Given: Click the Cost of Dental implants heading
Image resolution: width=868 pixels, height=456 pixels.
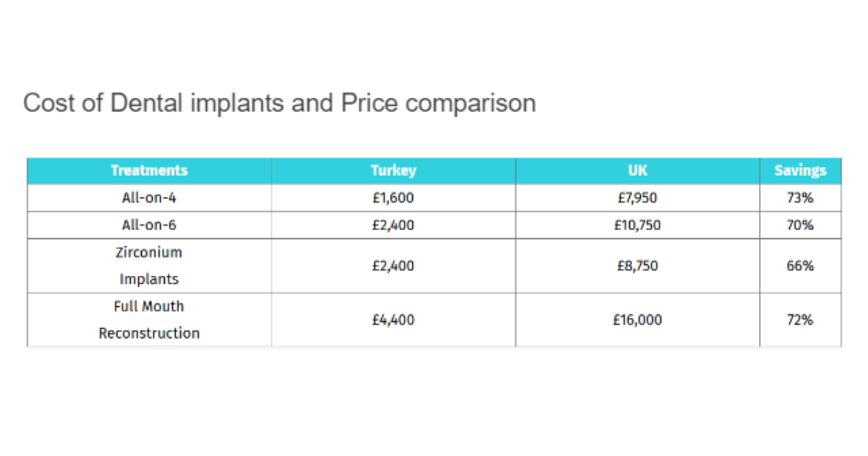Looking at the screenshot, I should tap(279, 103).
